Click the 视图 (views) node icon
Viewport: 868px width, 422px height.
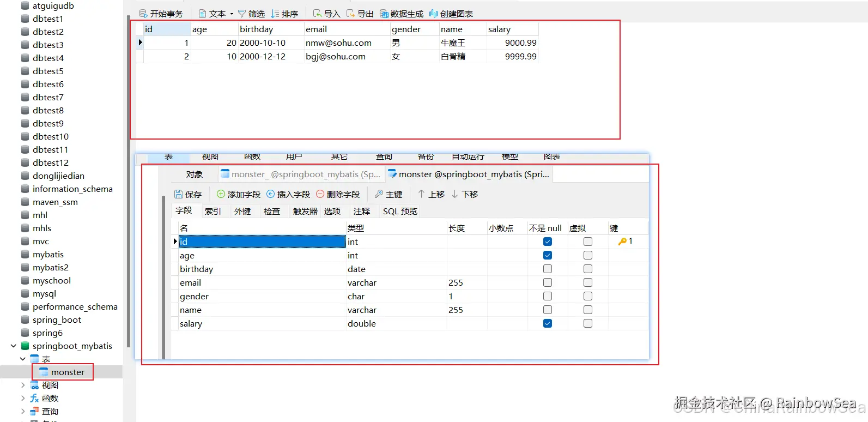pyautogui.click(x=35, y=385)
